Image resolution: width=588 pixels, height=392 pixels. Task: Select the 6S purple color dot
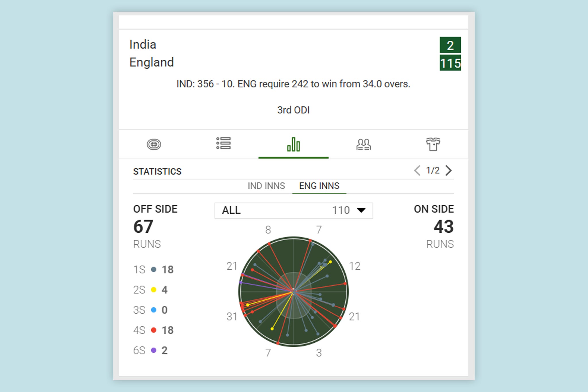(154, 350)
